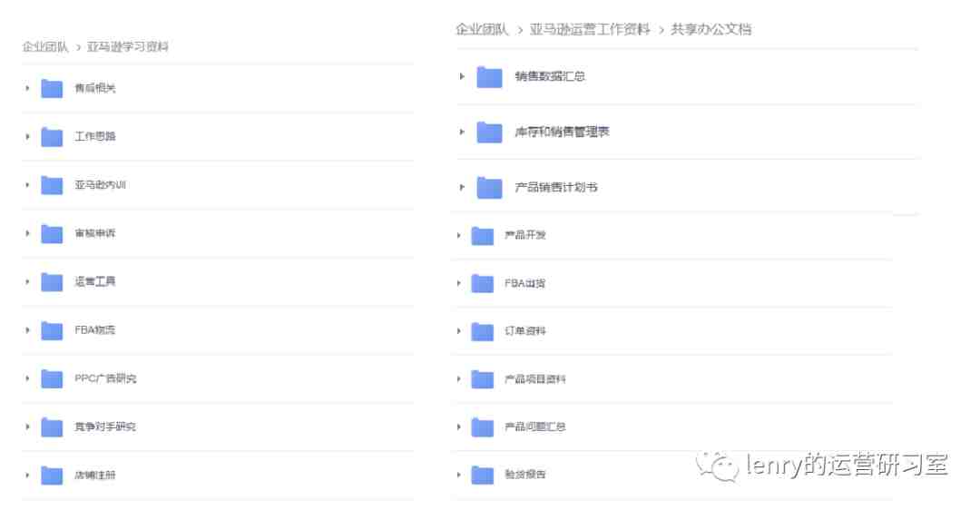Click the 产品开发 folder icon

click(x=483, y=236)
